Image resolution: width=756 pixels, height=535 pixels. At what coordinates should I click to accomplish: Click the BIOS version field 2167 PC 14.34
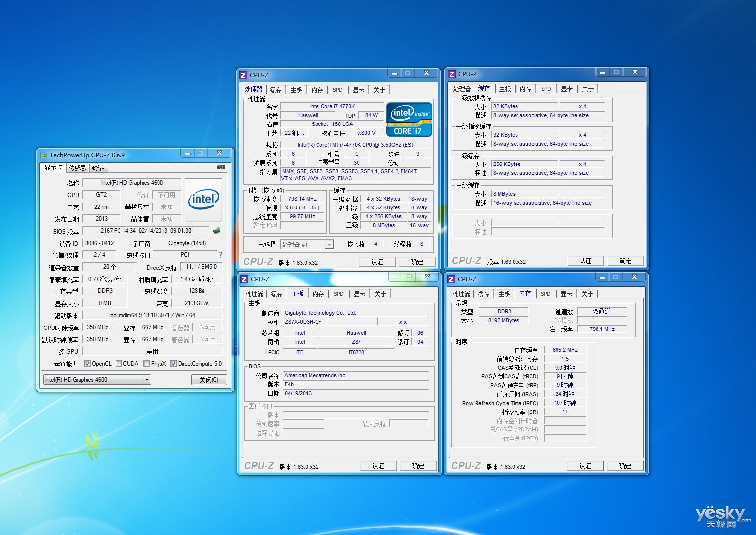tap(146, 231)
